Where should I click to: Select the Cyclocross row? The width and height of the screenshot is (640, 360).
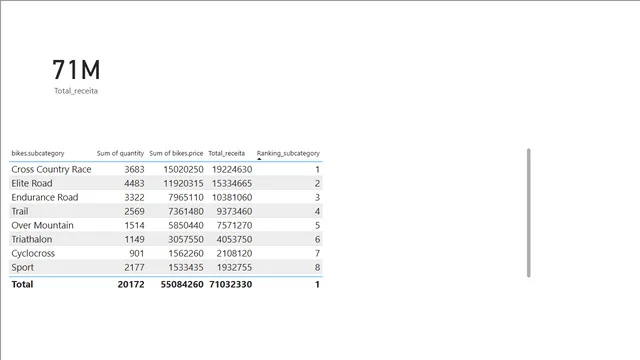click(x=166, y=253)
